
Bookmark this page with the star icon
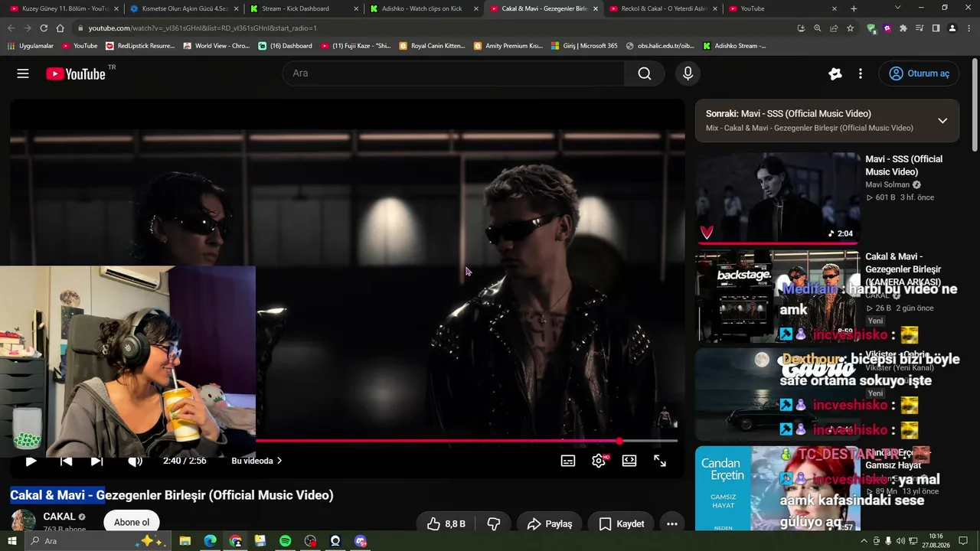click(x=850, y=28)
